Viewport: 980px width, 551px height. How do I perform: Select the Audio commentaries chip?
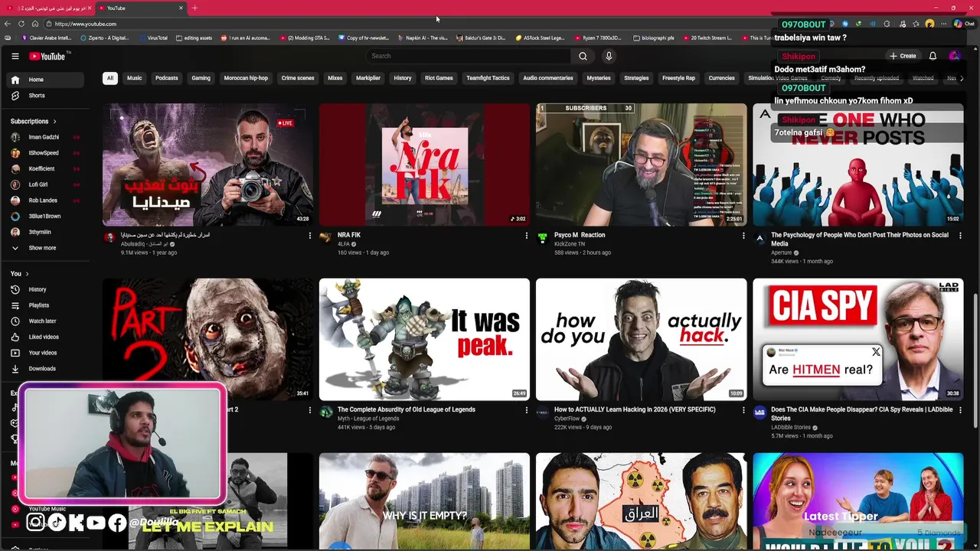[x=548, y=78]
